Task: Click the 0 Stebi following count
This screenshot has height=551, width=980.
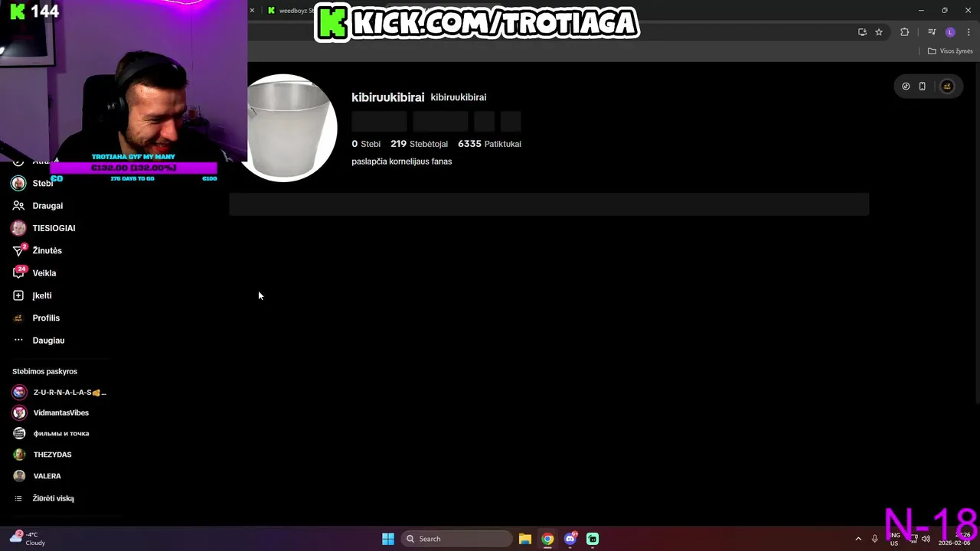Action: point(366,144)
